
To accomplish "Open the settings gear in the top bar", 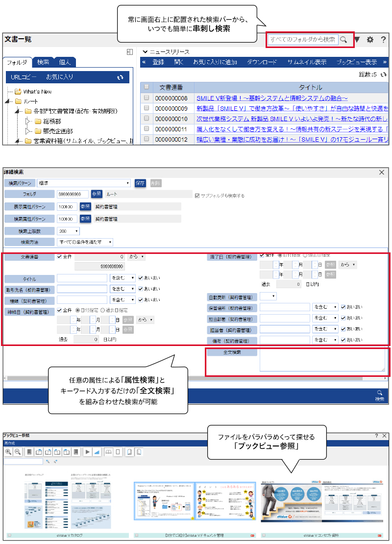I will [370, 40].
